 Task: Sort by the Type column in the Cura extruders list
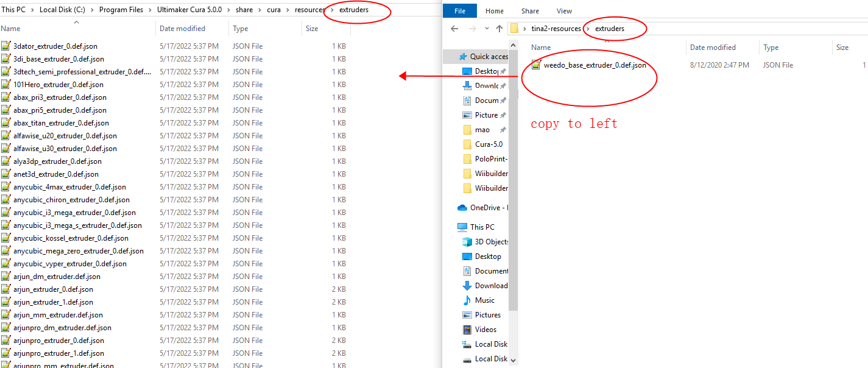point(241,29)
